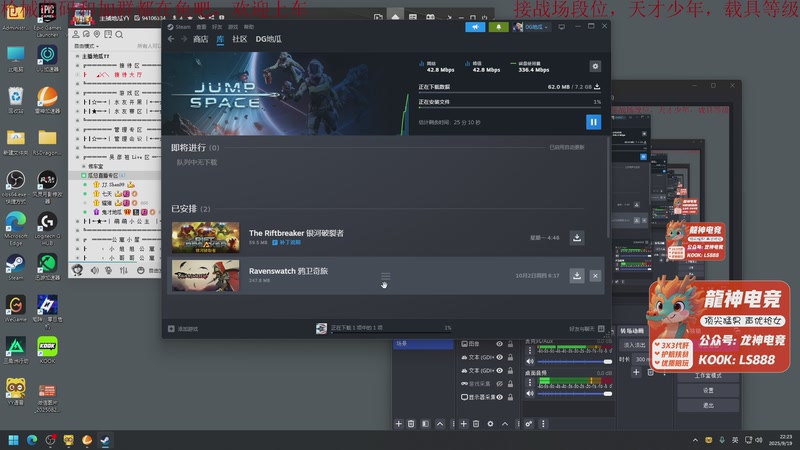Click the 工作室模式 button in OBS
The width and height of the screenshot is (800, 450).
coord(708,376)
